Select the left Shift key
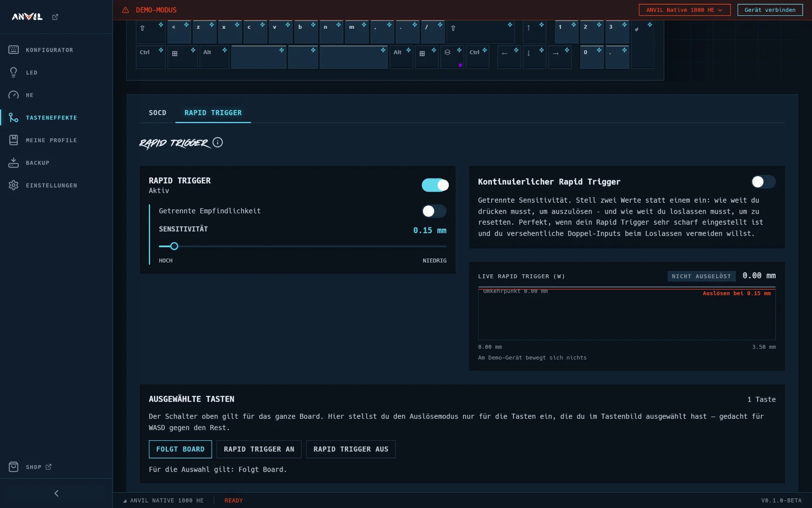This screenshot has height=508, width=812. click(x=151, y=32)
